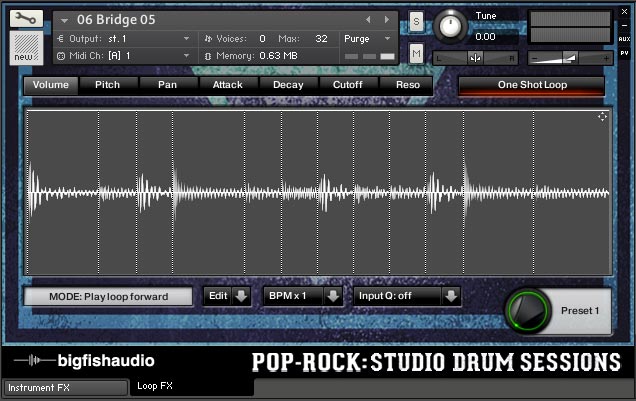
Task: Click the output volume slider handle
Action: coord(570,58)
